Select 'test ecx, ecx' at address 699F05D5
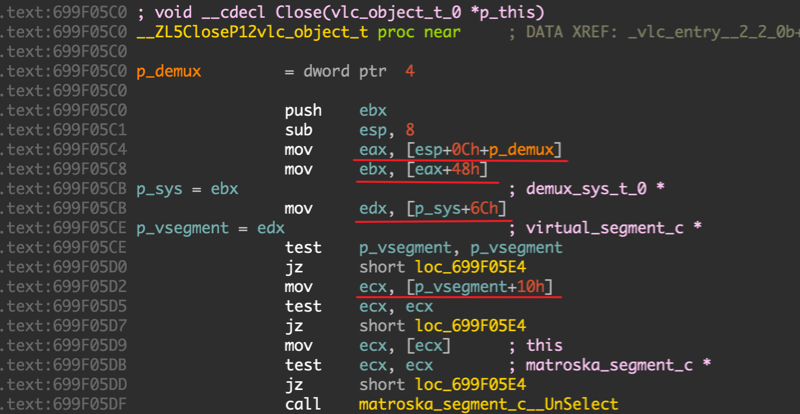Image resolution: width=800 pixels, height=414 pixels. tap(359, 307)
